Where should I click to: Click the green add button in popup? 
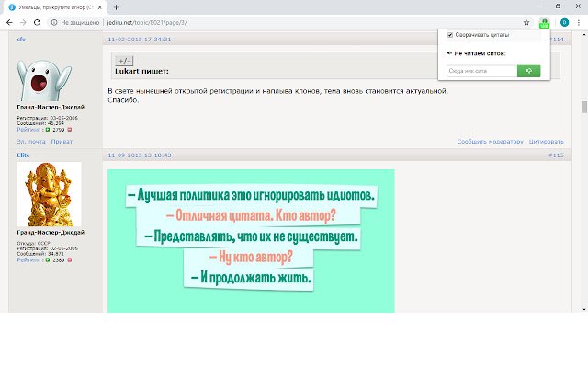529,71
